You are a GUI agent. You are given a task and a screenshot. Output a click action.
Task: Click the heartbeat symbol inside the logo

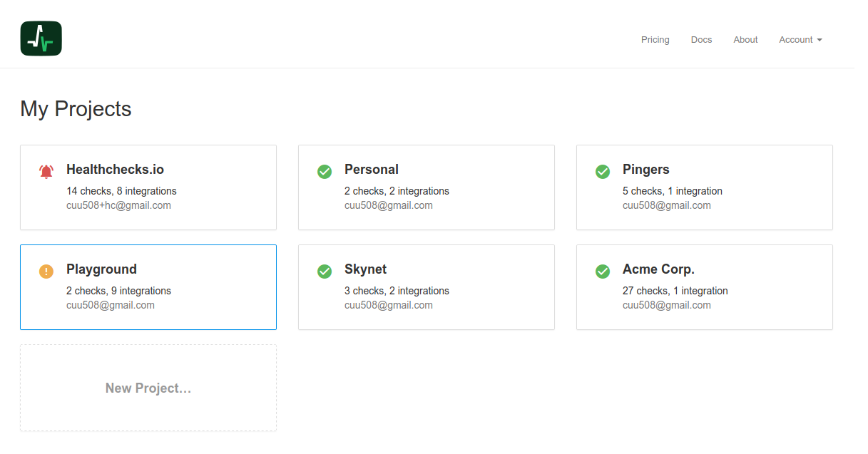(x=41, y=38)
